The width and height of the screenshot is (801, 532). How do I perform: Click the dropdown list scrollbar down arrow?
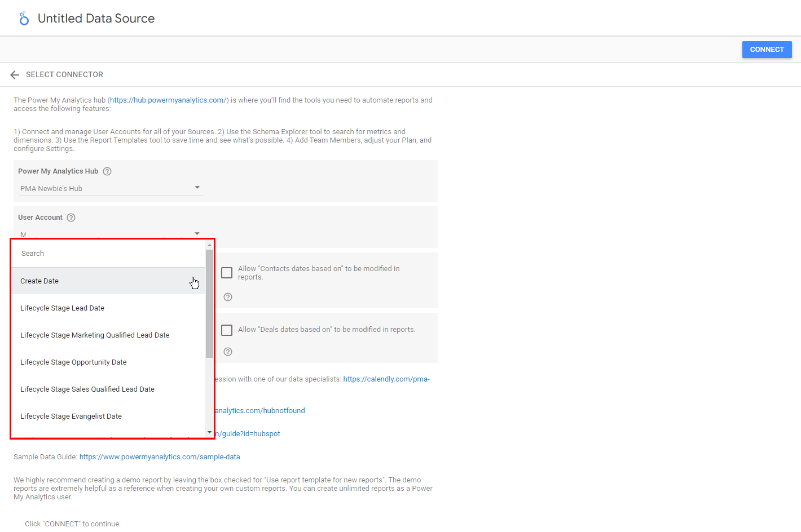coord(209,433)
